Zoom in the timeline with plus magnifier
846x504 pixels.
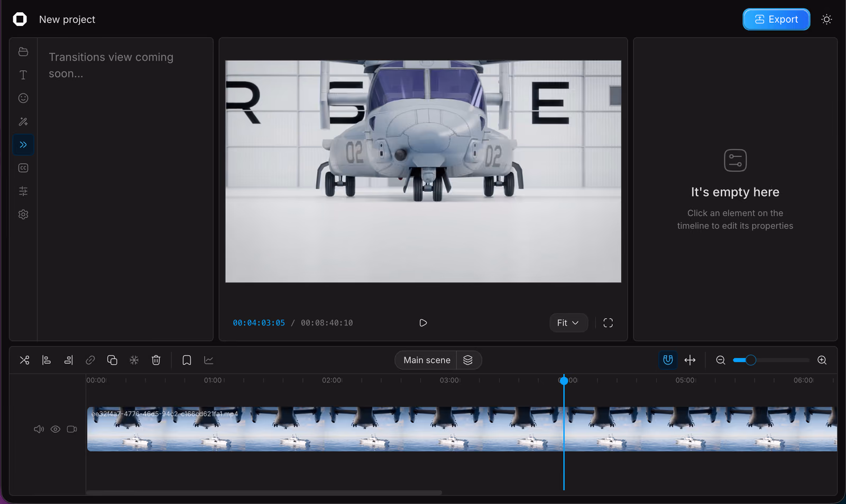click(822, 360)
